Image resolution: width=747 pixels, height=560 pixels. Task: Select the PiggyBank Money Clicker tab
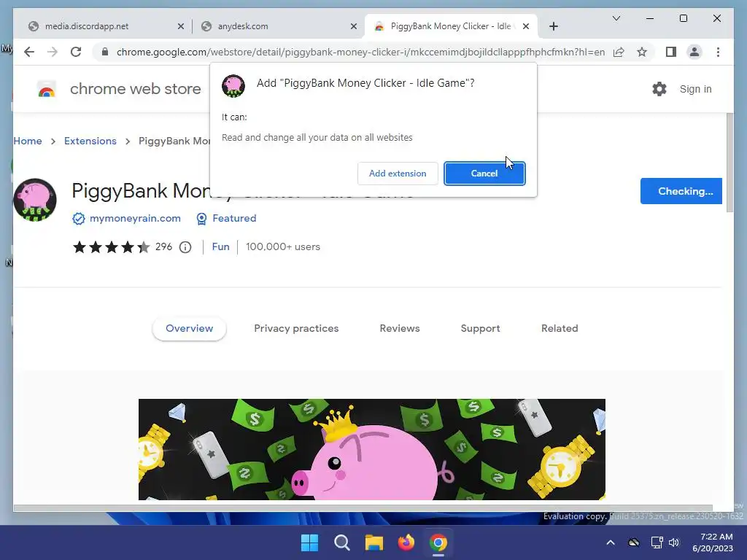450,26
